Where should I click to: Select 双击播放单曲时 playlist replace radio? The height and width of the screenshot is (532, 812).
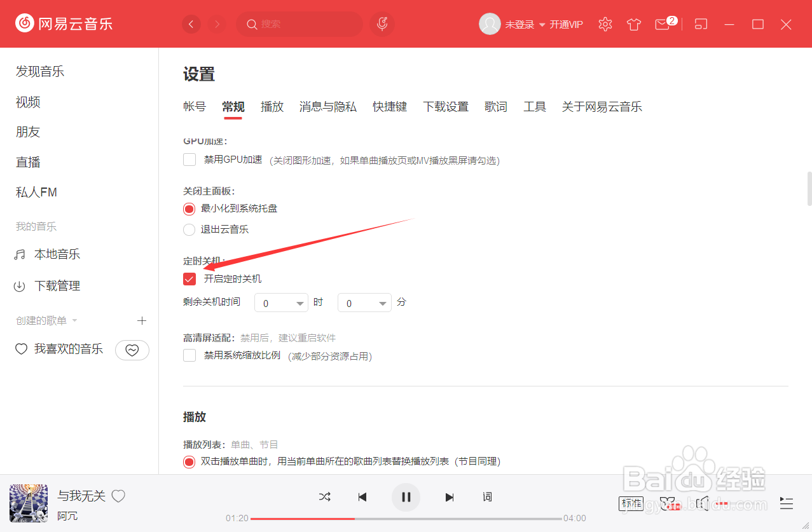pos(189,461)
